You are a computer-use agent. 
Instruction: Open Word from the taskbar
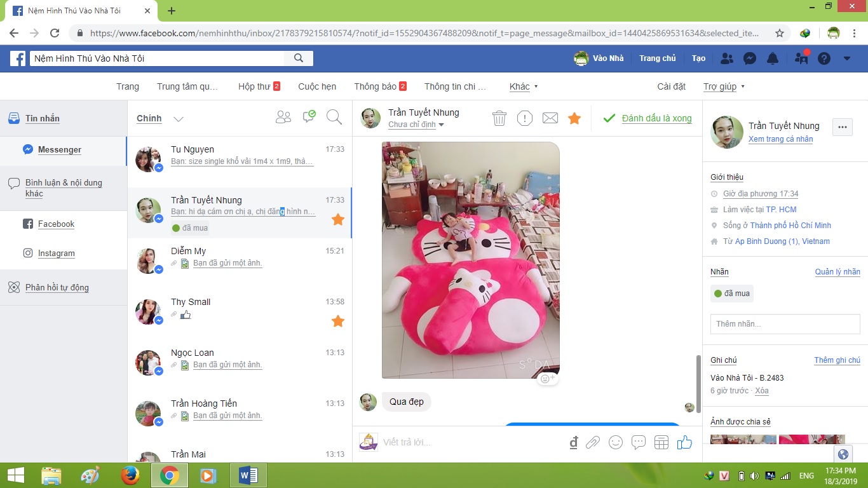(248, 475)
